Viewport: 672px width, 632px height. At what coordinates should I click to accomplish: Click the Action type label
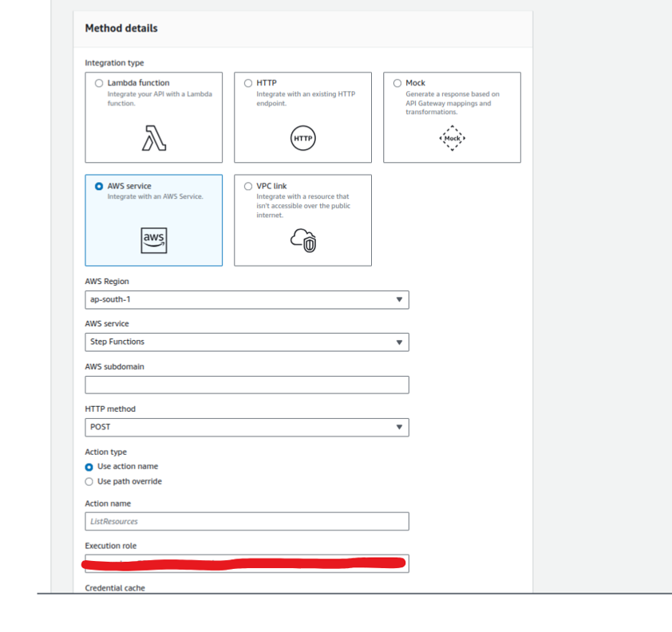(x=106, y=452)
